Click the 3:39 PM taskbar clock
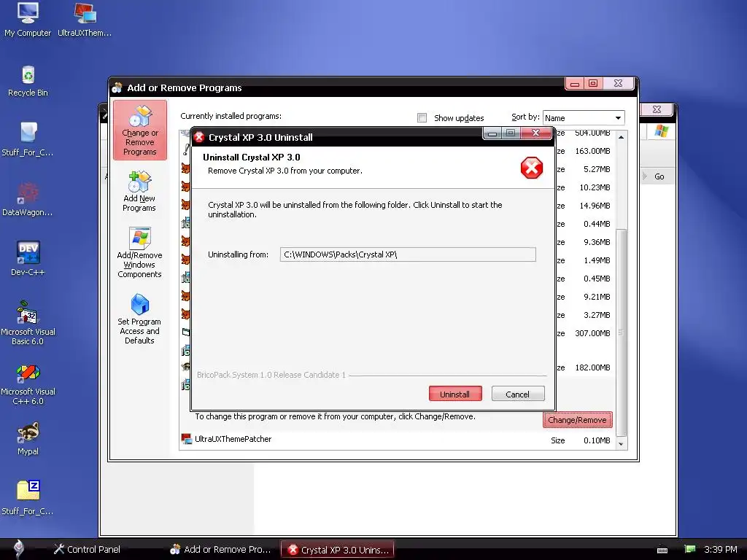This screenshot has height=560, width=747. 721,550
